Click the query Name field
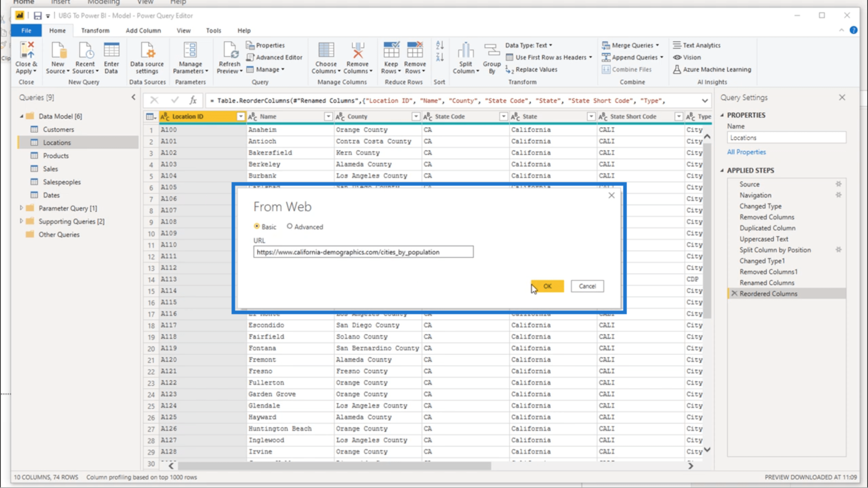 point(786,138)
